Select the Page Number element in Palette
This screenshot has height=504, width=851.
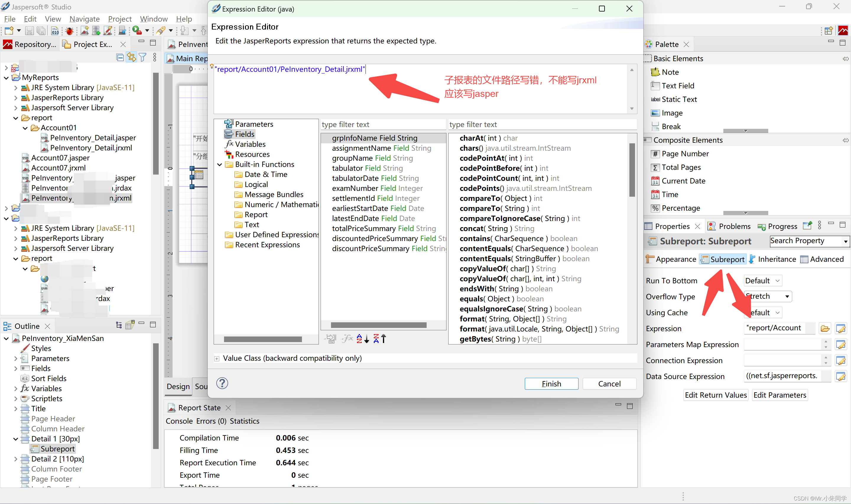coord(684,154)
